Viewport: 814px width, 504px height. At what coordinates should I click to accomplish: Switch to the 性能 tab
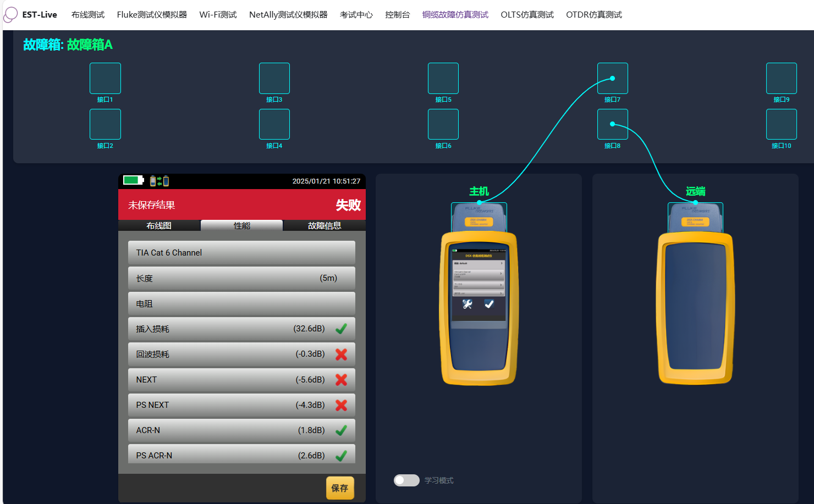pos(242,225)
